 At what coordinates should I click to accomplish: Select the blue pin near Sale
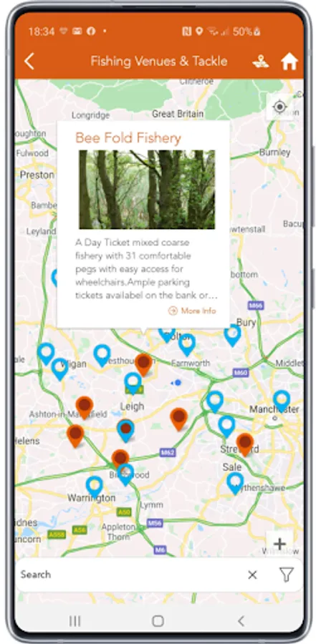tap(235, 483)
